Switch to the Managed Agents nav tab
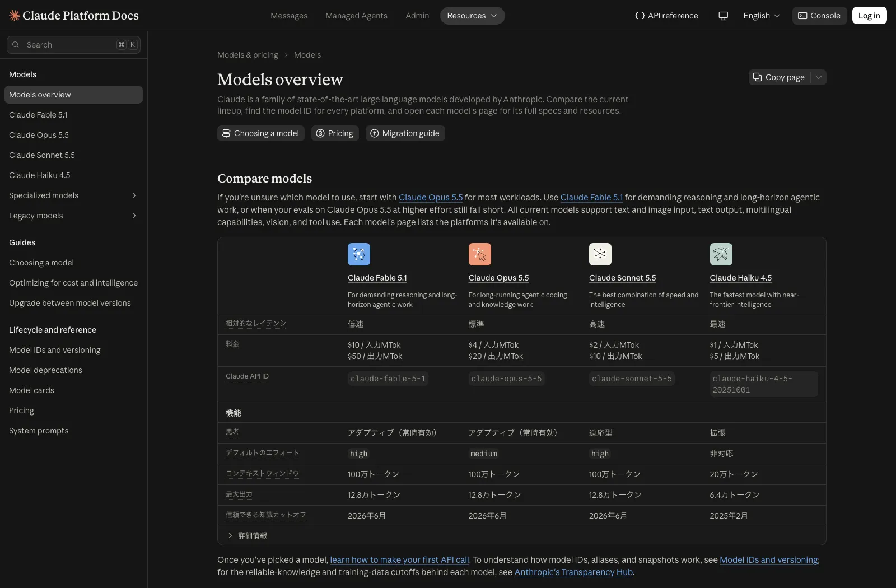 pos(356,16)
